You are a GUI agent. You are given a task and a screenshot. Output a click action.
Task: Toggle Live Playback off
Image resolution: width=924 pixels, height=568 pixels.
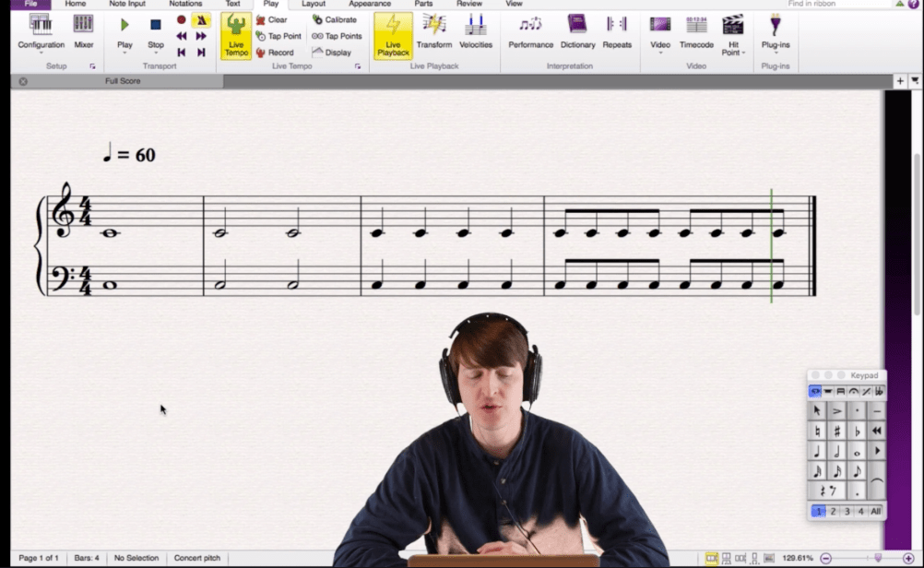pos(393,36)
